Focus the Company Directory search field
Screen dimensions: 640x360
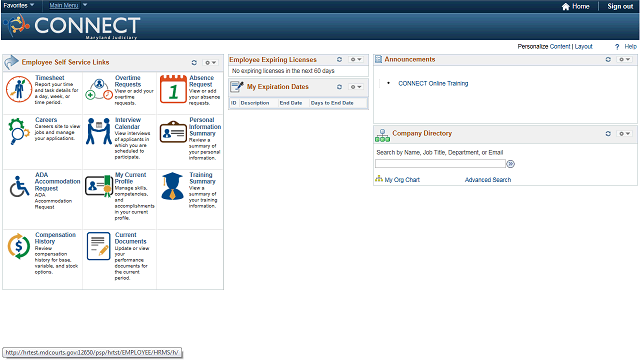(x=440, y=164)
